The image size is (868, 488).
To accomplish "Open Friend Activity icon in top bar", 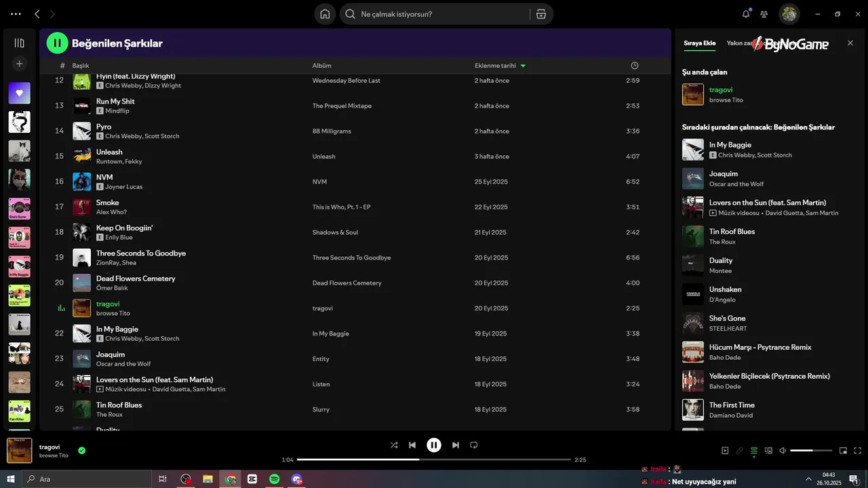I will pyautogui.click(x=764, y=14).
